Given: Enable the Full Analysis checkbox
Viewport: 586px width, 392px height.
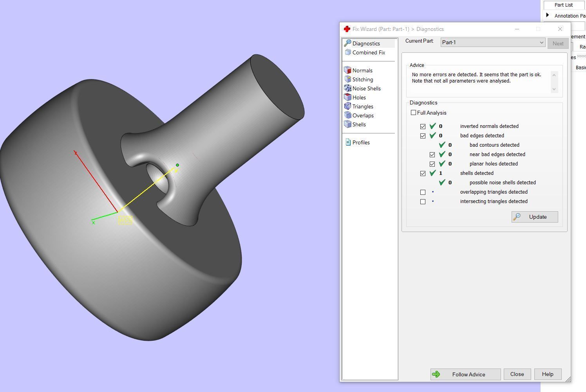Looking at the screenshot, I should point(413,113).
